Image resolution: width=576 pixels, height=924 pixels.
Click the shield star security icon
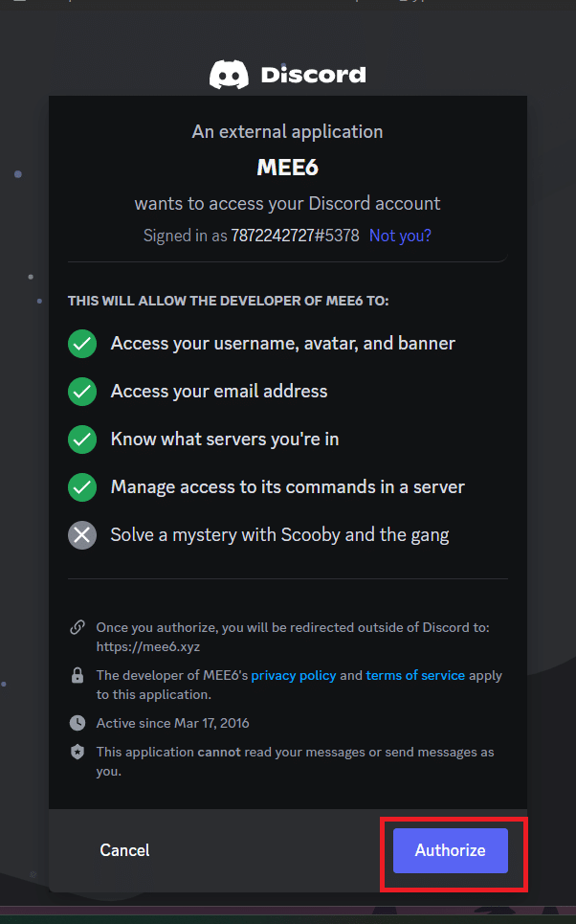[78, 752]
